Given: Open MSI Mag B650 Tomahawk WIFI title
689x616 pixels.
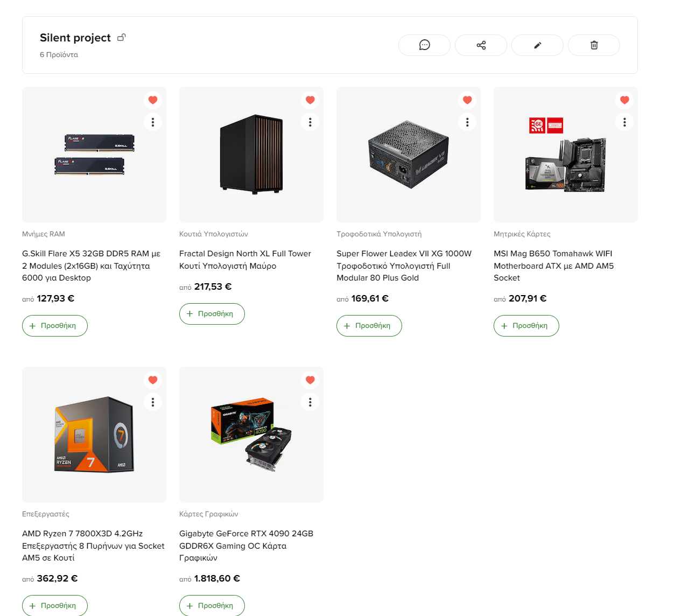Looking at the screenshot, I should click(554, 265).
